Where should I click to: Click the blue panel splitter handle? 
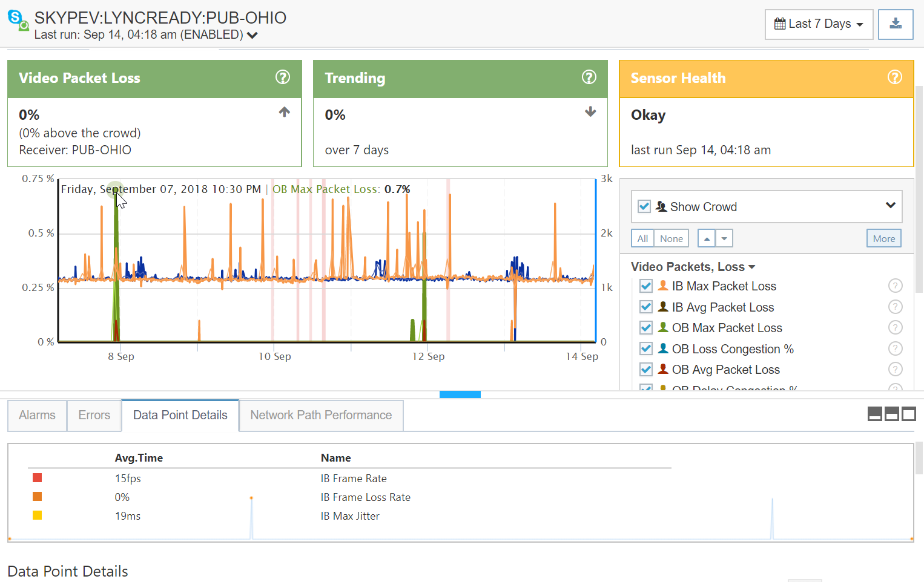click(460, 394)
